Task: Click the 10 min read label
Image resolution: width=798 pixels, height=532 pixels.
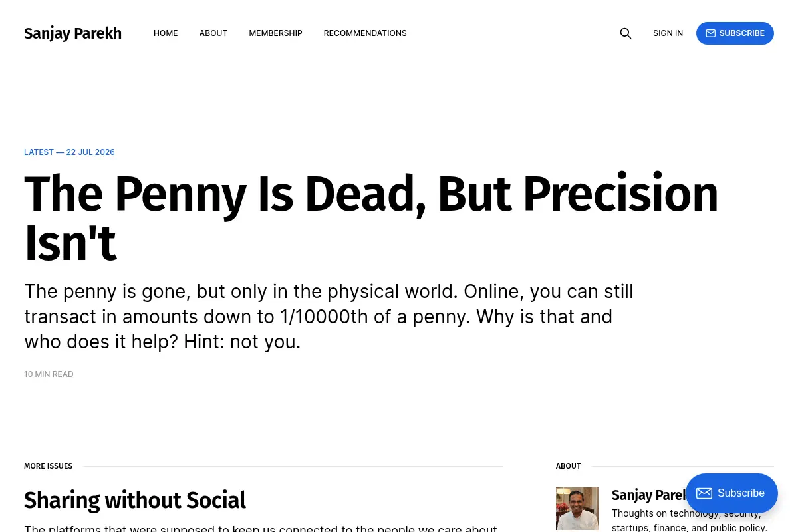Action: point(49,374)
